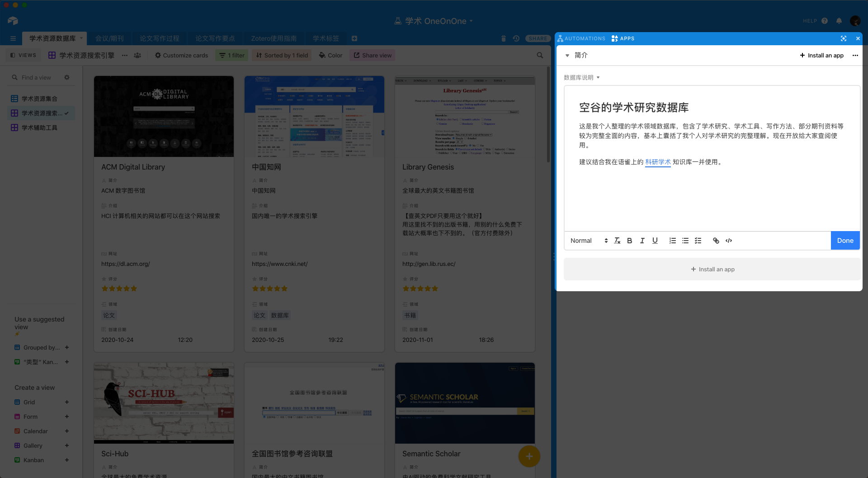Switch to the Zotero使用指南 table tab
The image size is (868, 478).
pyautogui.click(x=274, y=38)
